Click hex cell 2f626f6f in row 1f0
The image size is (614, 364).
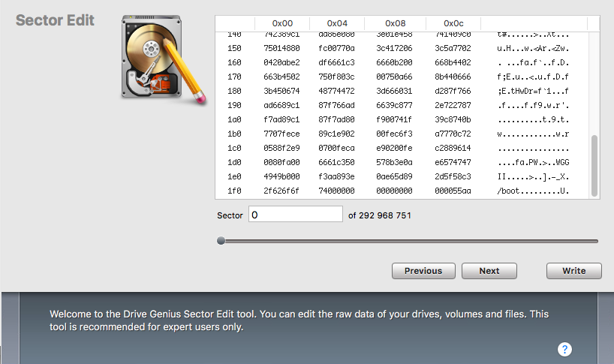point(281,191)
